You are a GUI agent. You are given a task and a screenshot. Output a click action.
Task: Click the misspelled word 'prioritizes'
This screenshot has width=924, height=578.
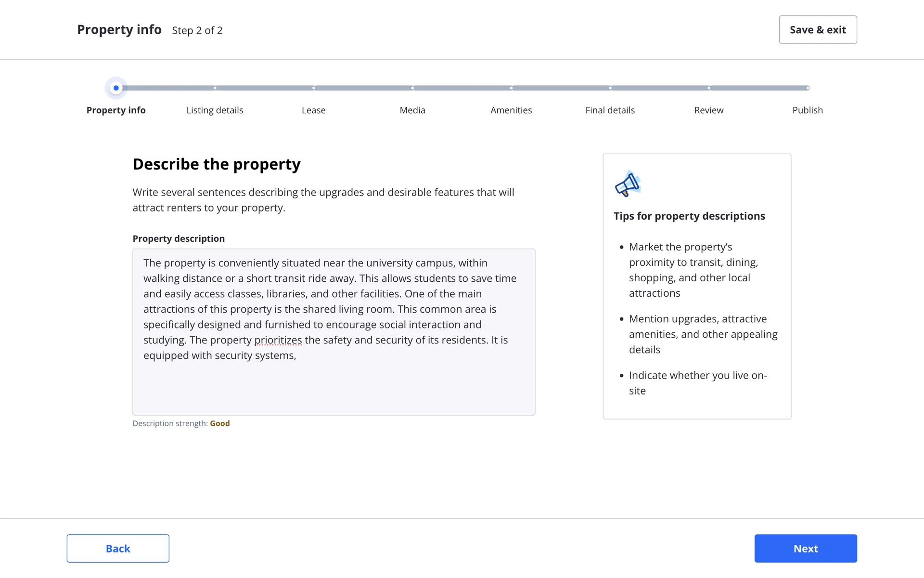[x=278, y=340]
